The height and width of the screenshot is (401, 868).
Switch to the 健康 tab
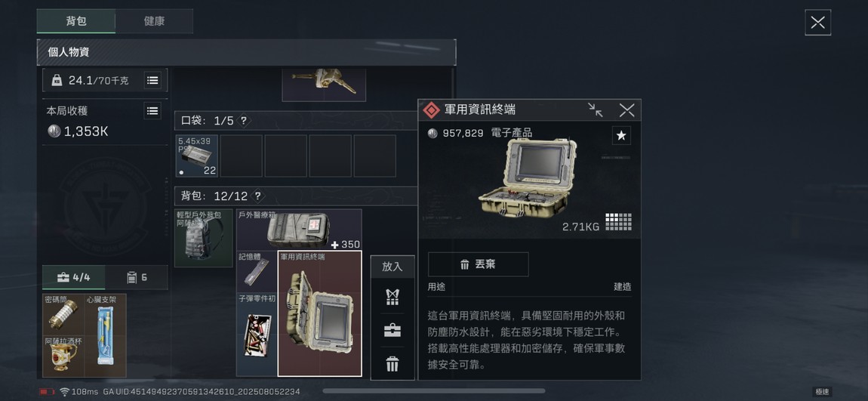click(x=154, y=21)
